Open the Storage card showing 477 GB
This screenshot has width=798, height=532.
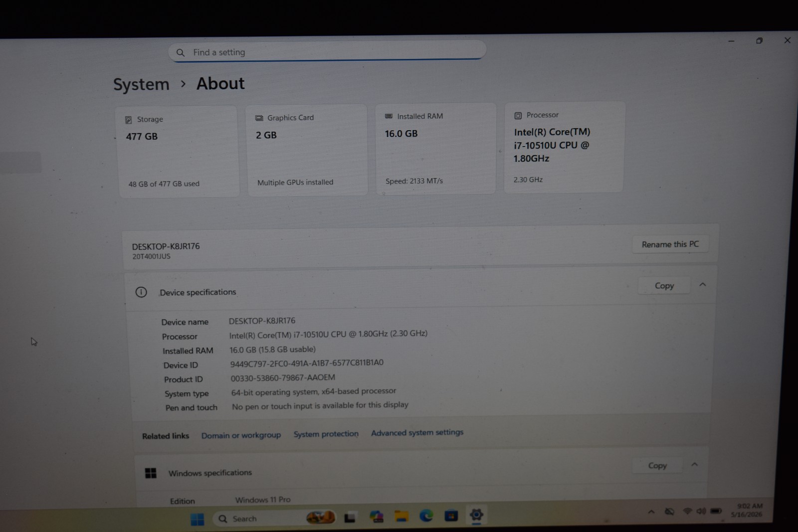(178, 152)
